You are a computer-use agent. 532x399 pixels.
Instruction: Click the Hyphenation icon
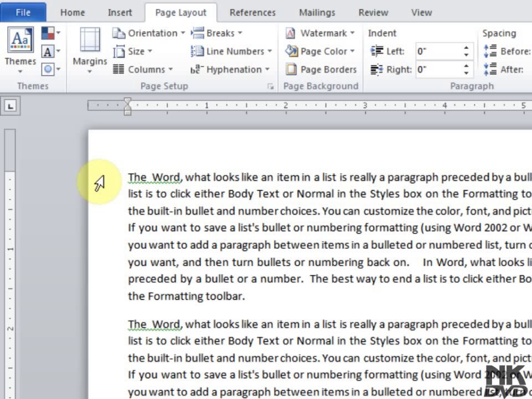[x=197, y=70]
